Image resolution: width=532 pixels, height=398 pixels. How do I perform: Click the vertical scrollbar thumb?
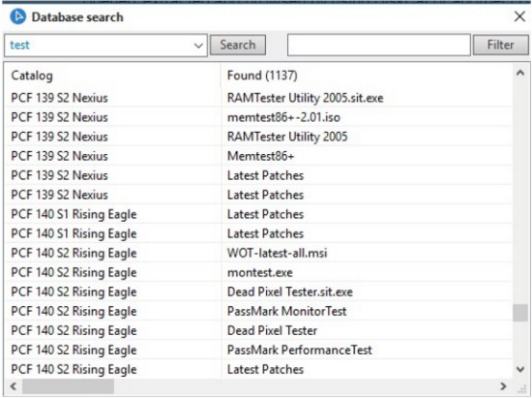[x=519, y=313]
